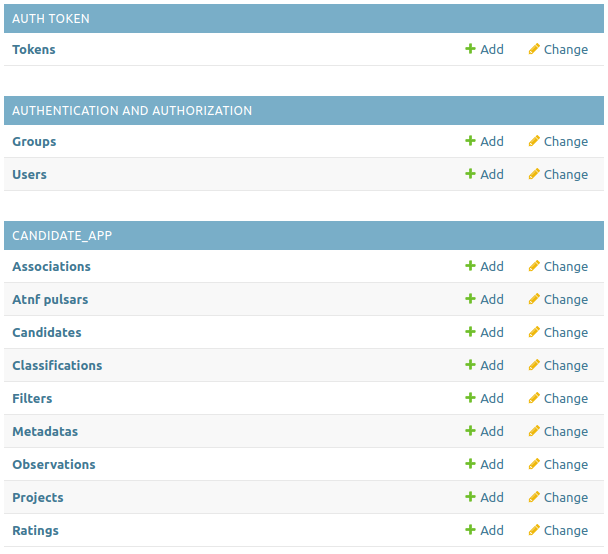Click the green plus icon in the Associations row
This screenshot has height=554, width=608.
click(470, 266)
